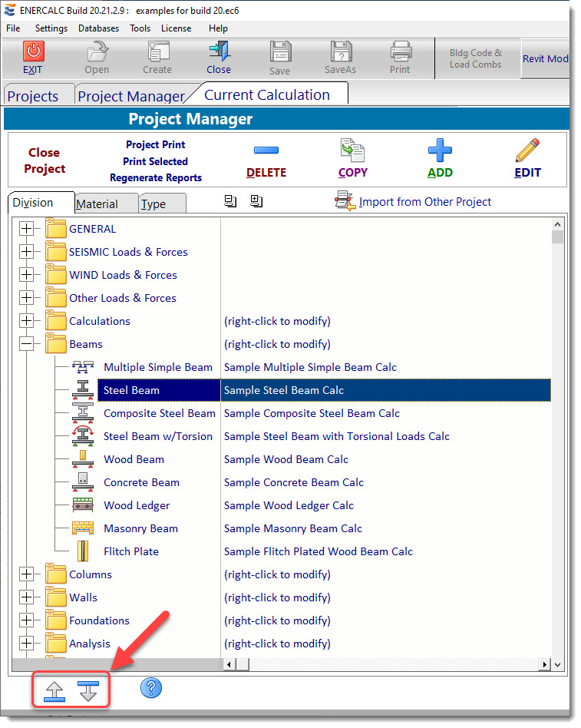Image resolution: width=581 pixels, height=728 pixels.
Task: Open the blue help question mark icon
Action: point(151,688)
